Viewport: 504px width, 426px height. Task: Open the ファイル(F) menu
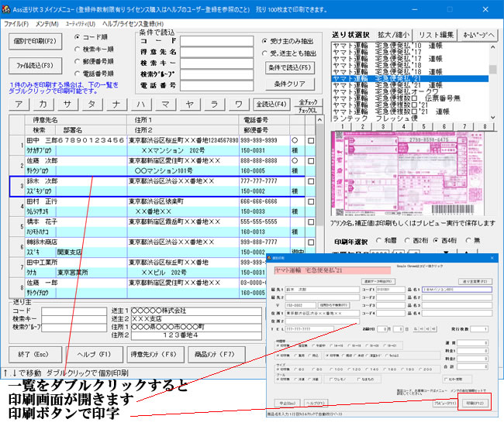coord(16,25)
